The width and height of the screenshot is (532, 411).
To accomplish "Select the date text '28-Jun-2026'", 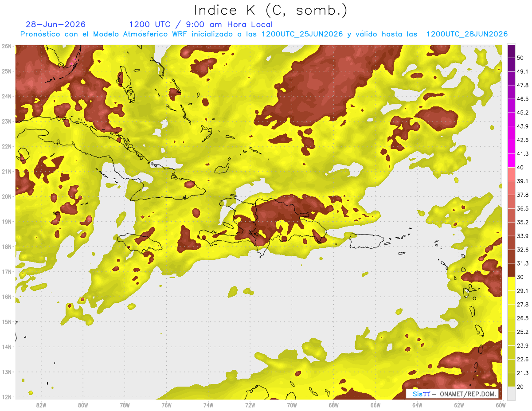I will pos(56,24).
